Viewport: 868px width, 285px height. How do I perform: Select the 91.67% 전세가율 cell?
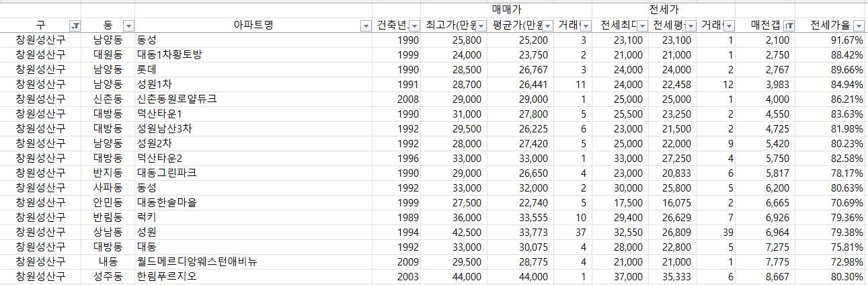pos(831,40)
